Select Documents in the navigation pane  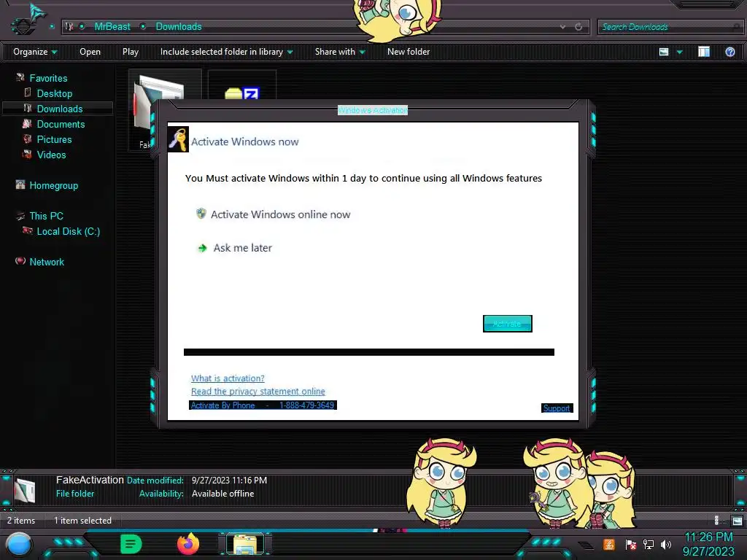click(x=61, y=124)
